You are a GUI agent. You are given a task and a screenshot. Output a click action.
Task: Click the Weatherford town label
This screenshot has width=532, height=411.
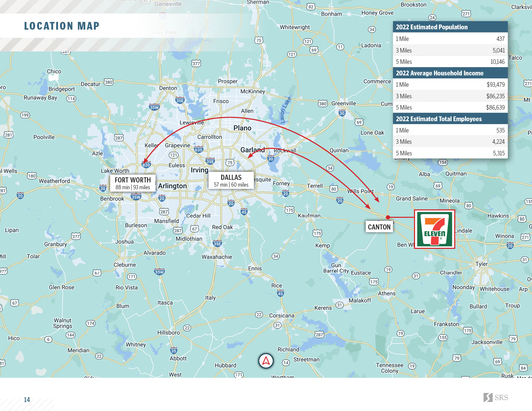[54, 181]
